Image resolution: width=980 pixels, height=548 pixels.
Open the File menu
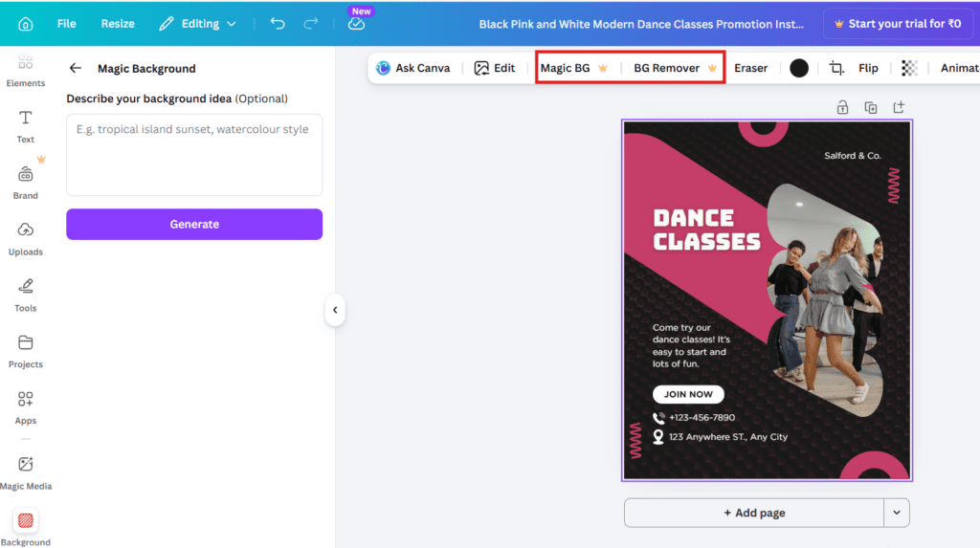click(x=66, y=24)
